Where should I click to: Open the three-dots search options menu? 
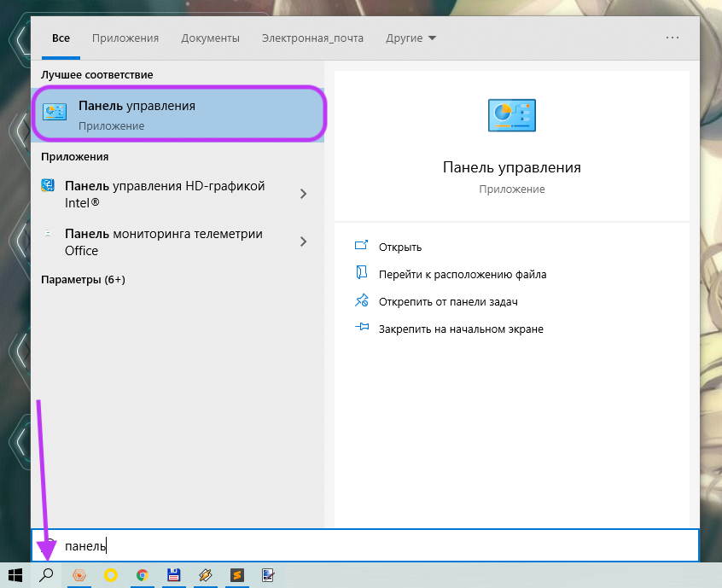tap(673, 38)
